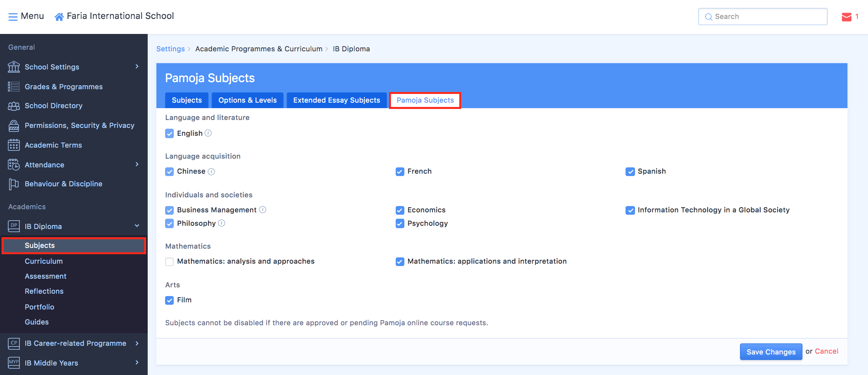Click the School Settings building icon

(14, 67)
